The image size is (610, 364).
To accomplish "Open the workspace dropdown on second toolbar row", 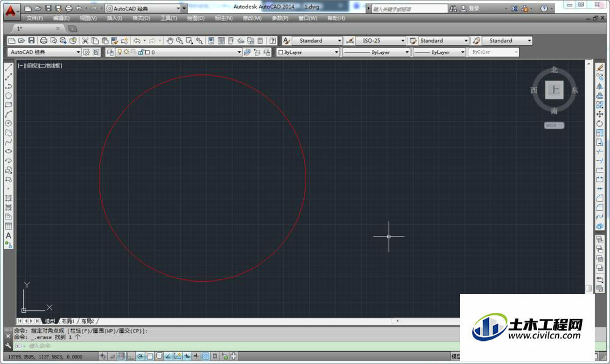I will [x=45, y=52].
